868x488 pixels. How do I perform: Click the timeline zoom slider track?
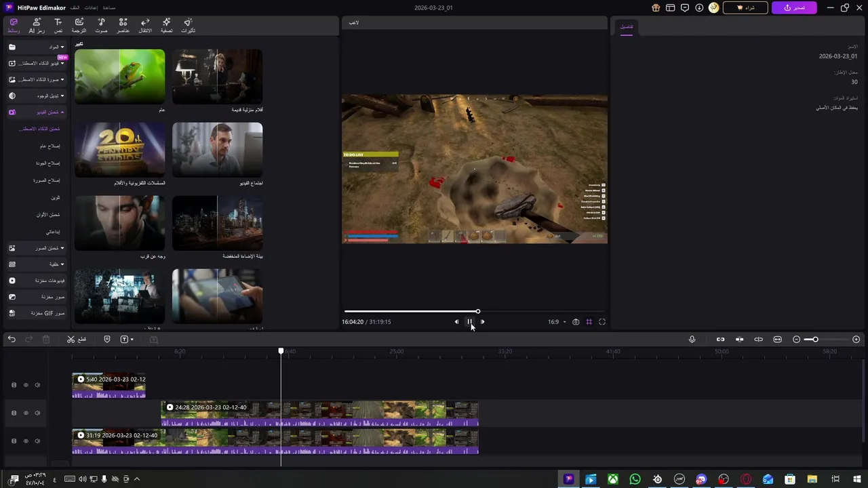826,339
